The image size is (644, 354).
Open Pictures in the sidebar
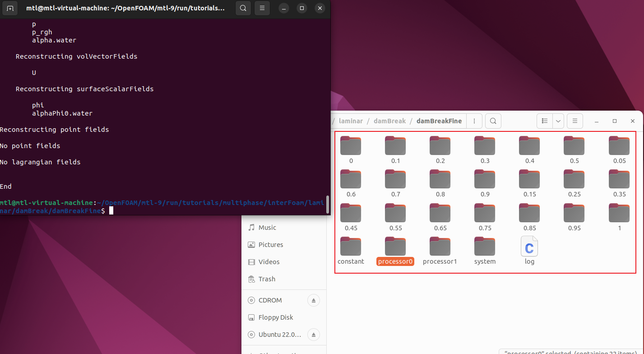(x=283, y=245)
